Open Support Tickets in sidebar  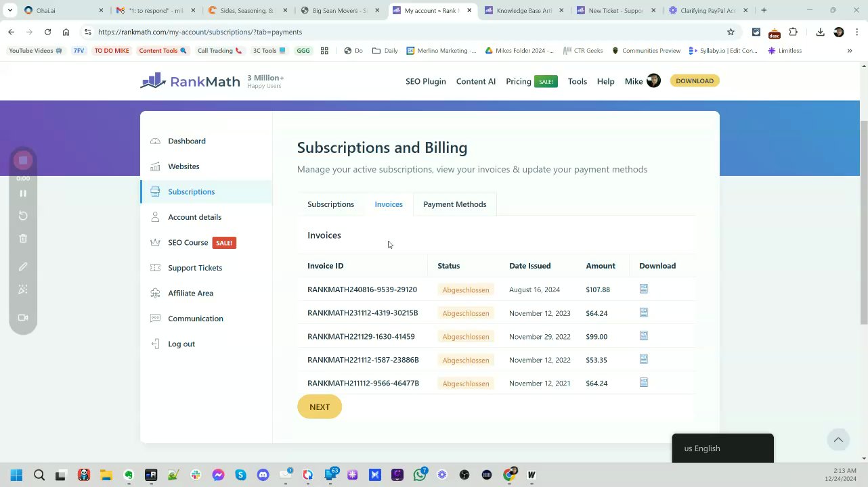(x=195, y=268)
